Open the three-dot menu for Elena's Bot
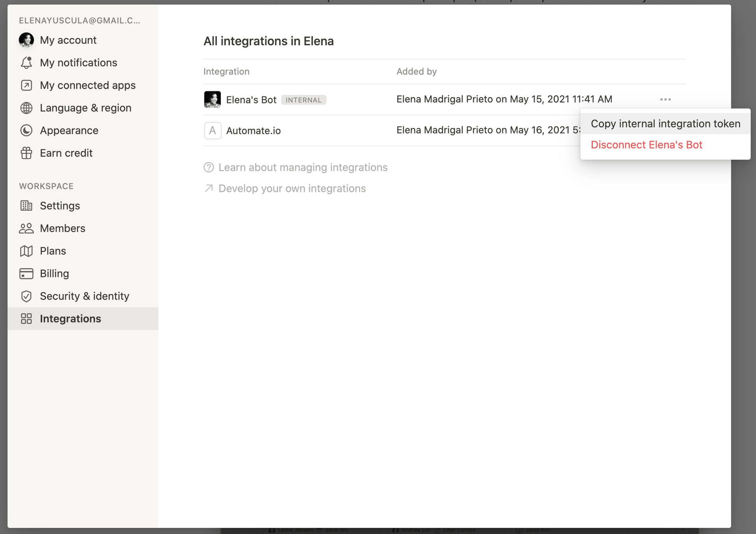This screenshot has height=534, width=756. pos(665,99)
